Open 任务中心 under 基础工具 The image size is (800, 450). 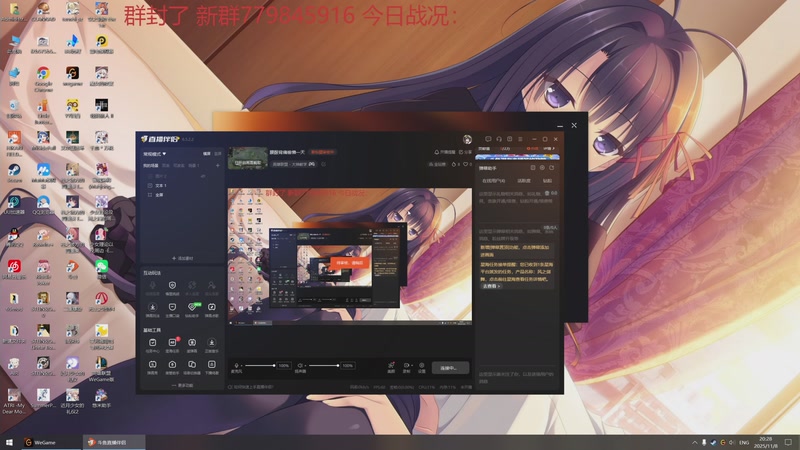click(153, 345)
